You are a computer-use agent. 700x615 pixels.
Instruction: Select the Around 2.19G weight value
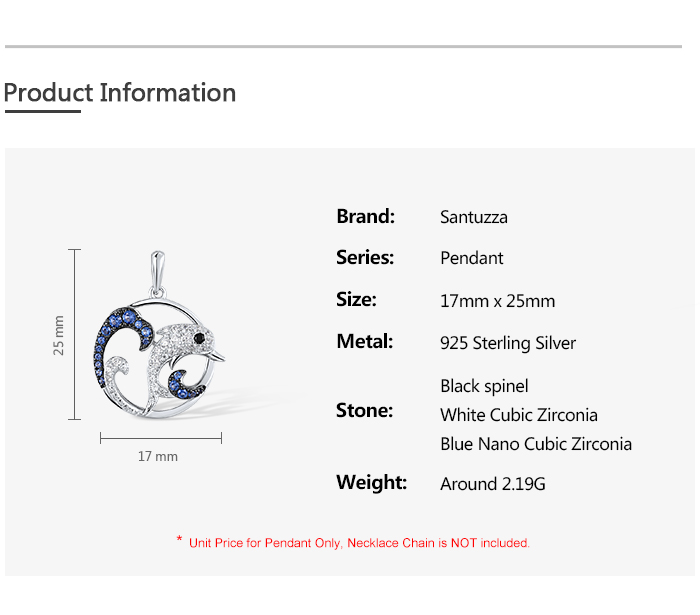493,484
